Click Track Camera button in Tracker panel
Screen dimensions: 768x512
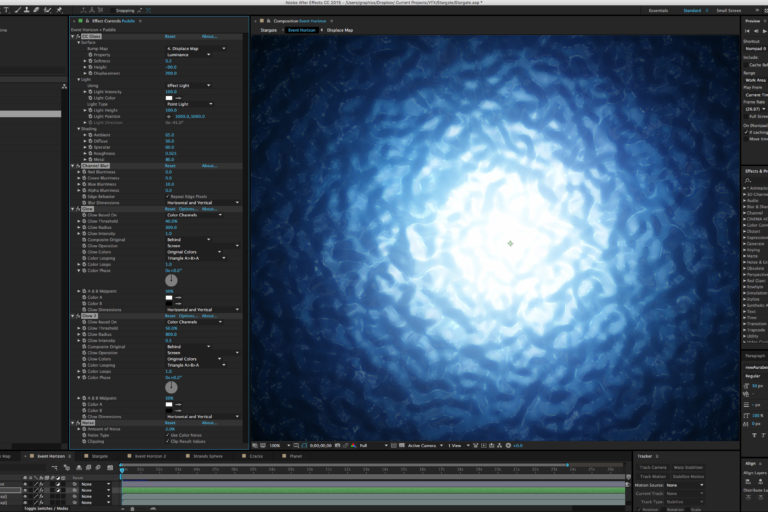click(x=653, y=467)
